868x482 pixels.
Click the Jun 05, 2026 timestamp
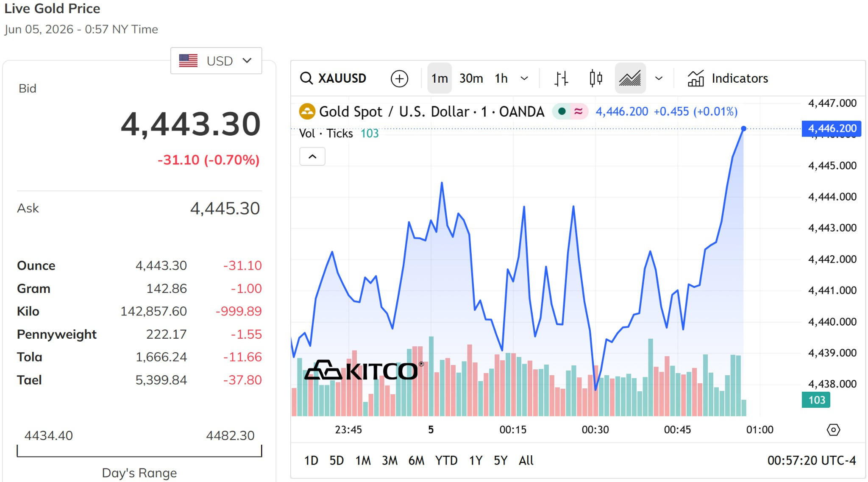[x=81, y=29]
